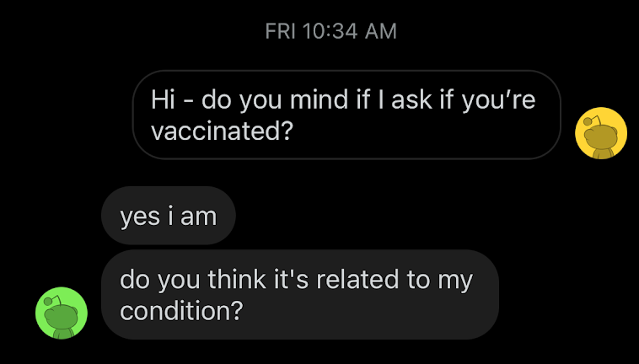Click the FRI 10:34 AM timestamp
639x364 pixels.
point(330,31)
